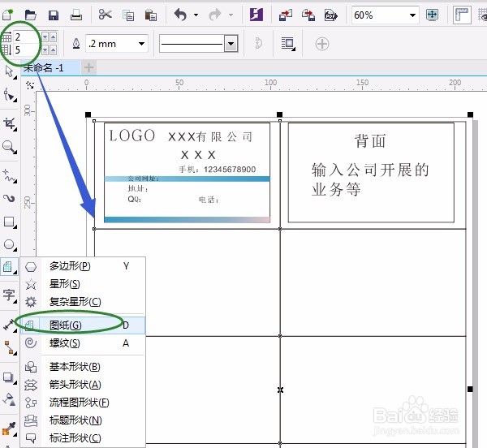Click the ruler origin corner icon
487x448 pixels.
point(30,84)
